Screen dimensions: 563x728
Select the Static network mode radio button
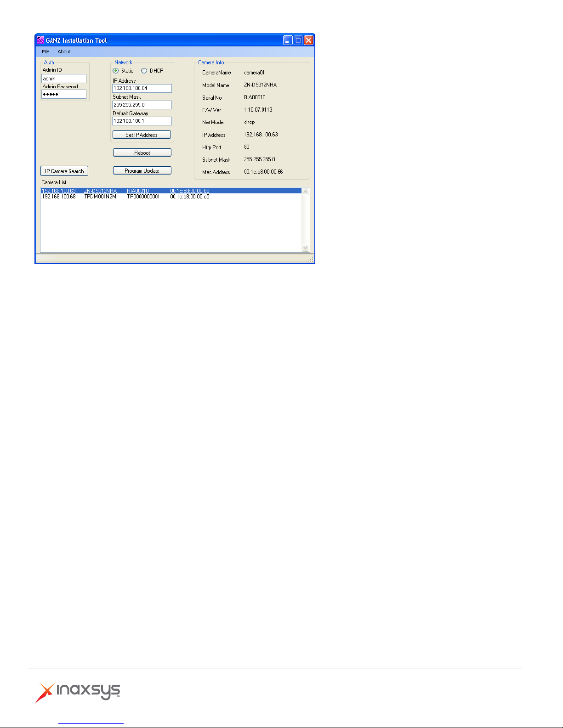[x=116, y=71]
